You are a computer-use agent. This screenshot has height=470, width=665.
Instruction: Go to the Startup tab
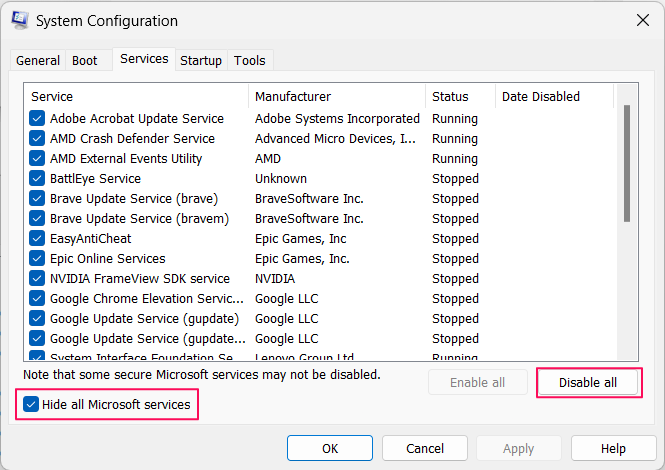[x=201, y=61]
